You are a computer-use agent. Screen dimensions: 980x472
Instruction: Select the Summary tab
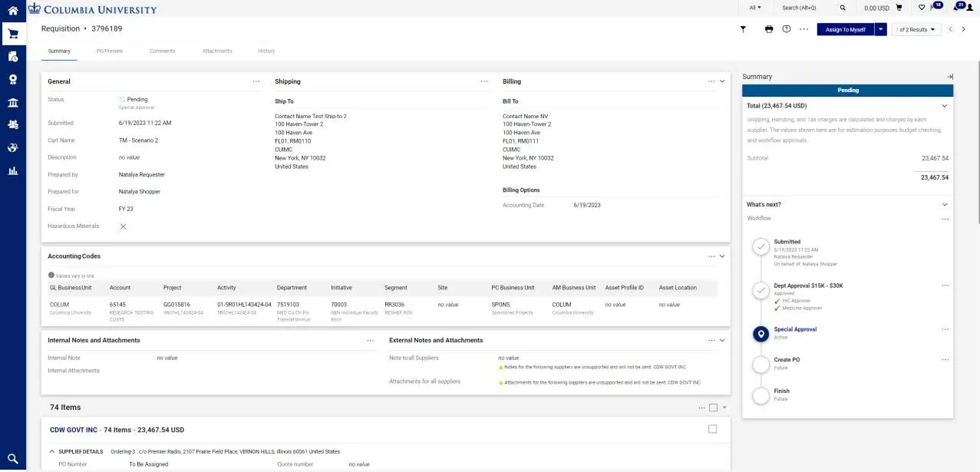[x=59, y=51]
